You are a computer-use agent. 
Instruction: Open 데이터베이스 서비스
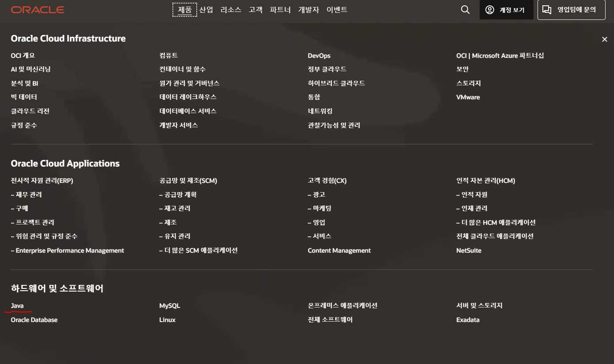pos(188,111)
